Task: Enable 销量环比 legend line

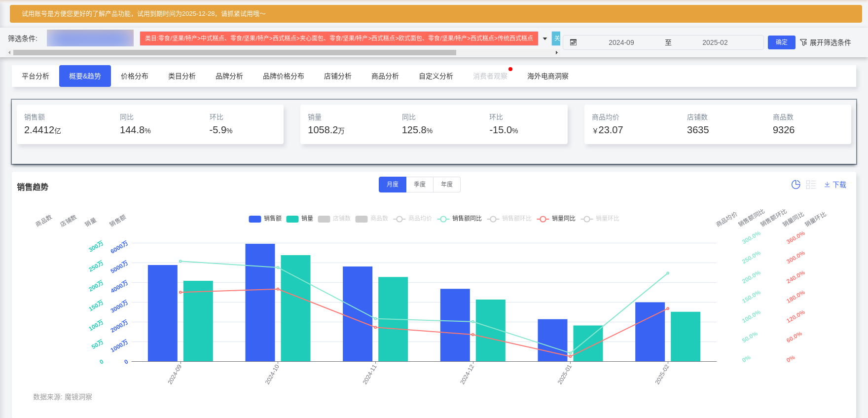Action: tap(600, 219)
